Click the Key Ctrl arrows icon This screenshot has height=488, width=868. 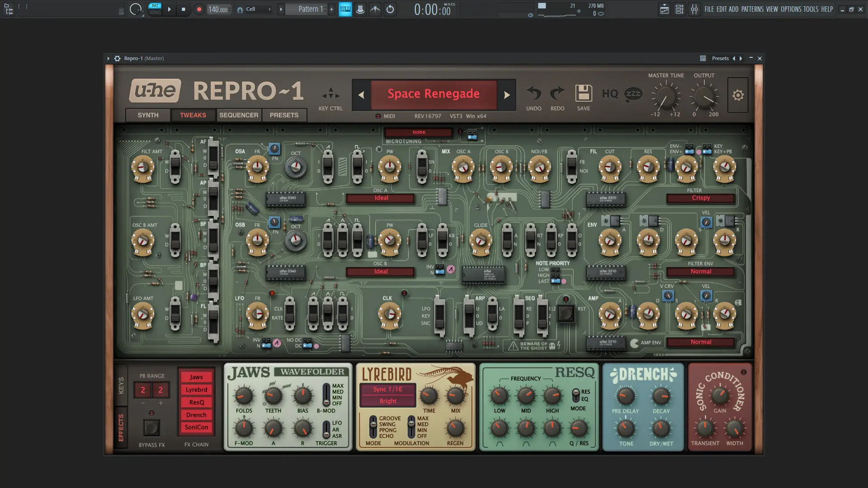(x=330, y=94)
